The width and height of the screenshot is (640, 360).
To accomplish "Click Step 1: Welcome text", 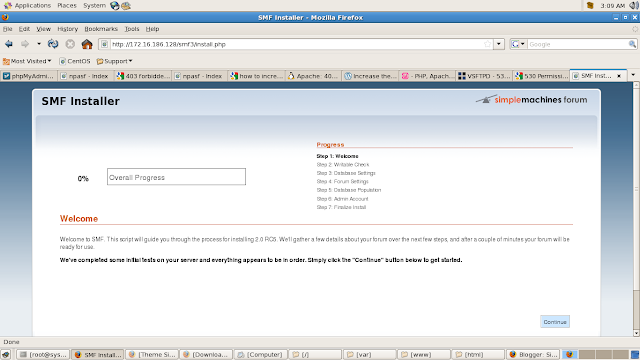I will (338, 156).
